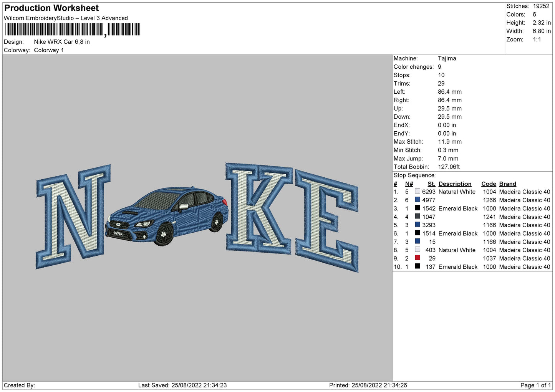
Task: Click the 'Last Saved: 25/08/2022 21:34:23' footer text
Action: pyautogui.click(x=182, y=385)
